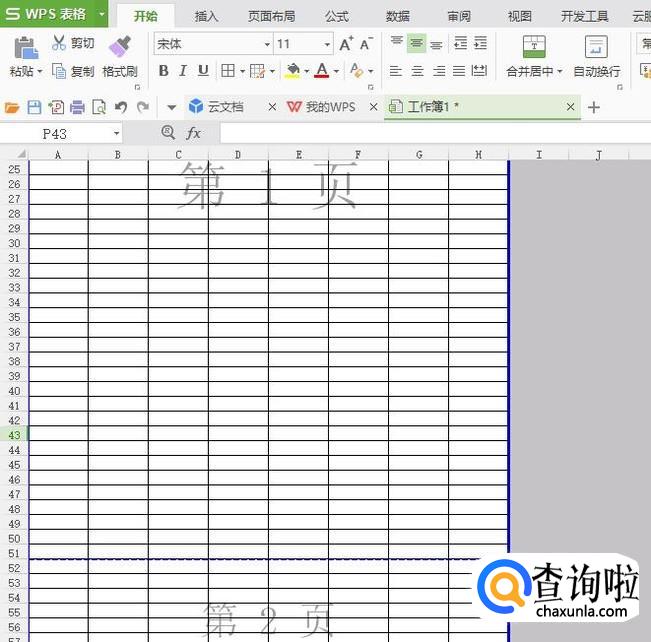Center text horizontally
Screen dimensions: 651x642
click(417, 71)
